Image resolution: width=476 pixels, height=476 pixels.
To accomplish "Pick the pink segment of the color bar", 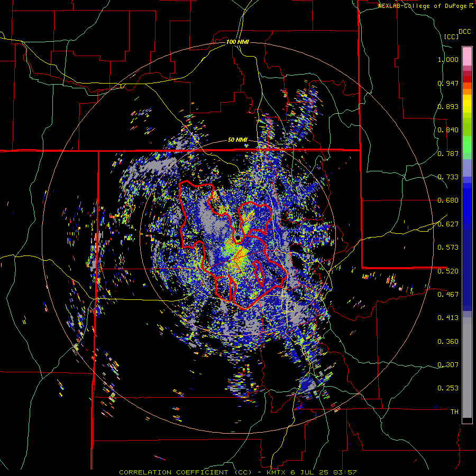I will tap(467, 56).
